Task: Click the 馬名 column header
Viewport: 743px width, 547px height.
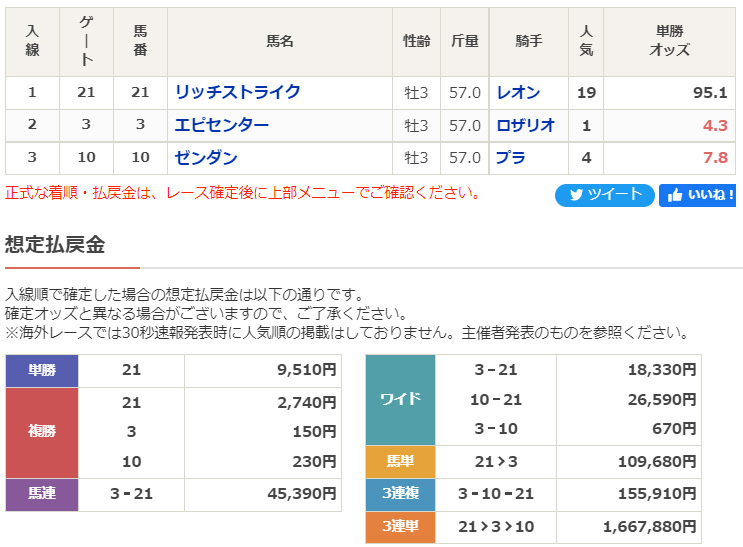Action: (280, 42)
